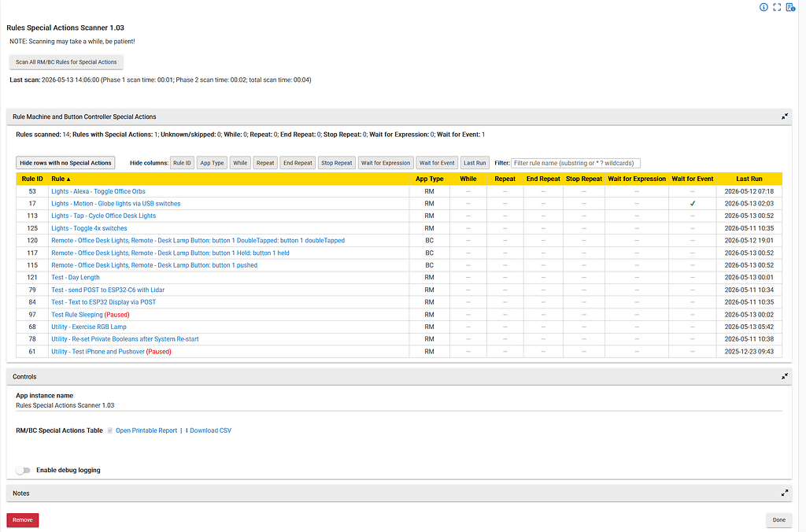Hide the Last Run column
Screen dimensions: 806x532
475,163
